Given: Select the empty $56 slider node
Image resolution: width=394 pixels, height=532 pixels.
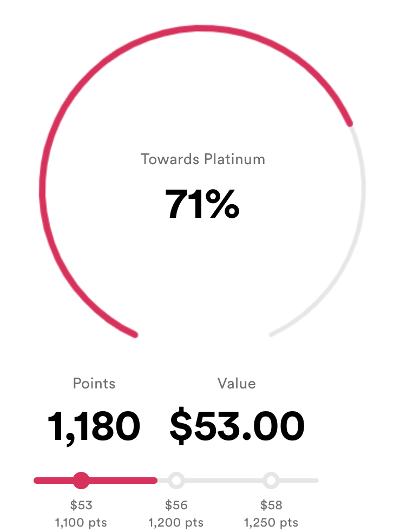Looking at the screenshot, I should click(176, 480).
